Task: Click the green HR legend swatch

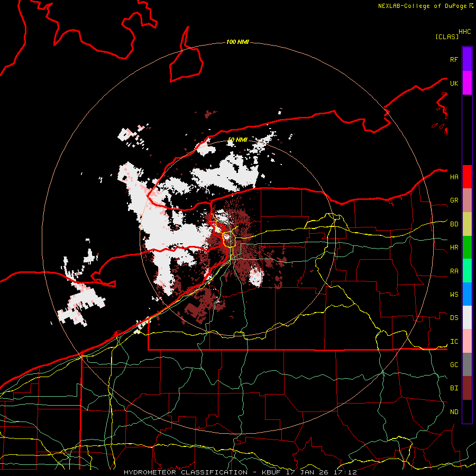Action: (x=467, y=247)
